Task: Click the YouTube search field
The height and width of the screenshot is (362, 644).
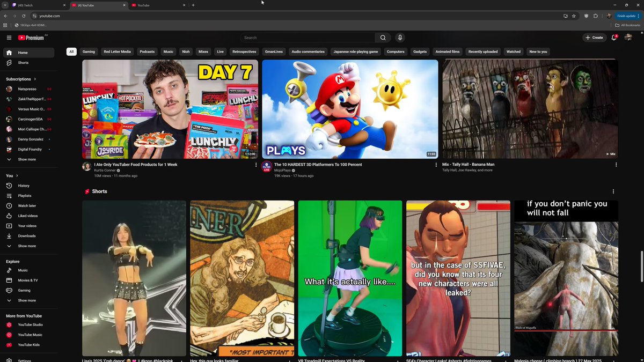Action: pyautogui.click(x=308, y=38)
